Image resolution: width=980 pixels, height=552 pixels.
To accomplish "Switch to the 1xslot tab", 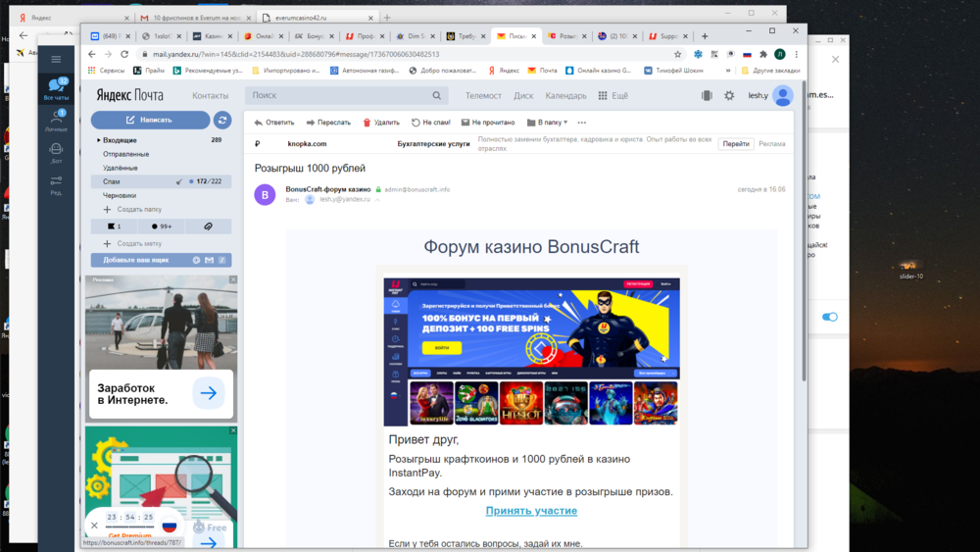I will [x=162, y=36].
